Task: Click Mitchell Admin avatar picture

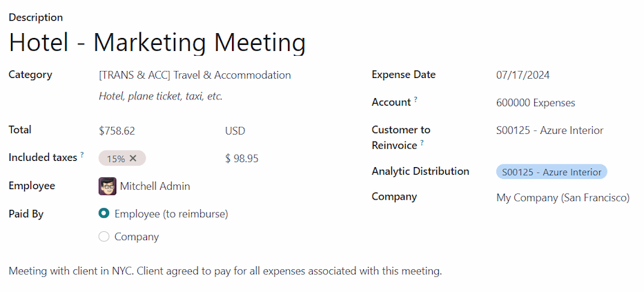Action: 108,186
